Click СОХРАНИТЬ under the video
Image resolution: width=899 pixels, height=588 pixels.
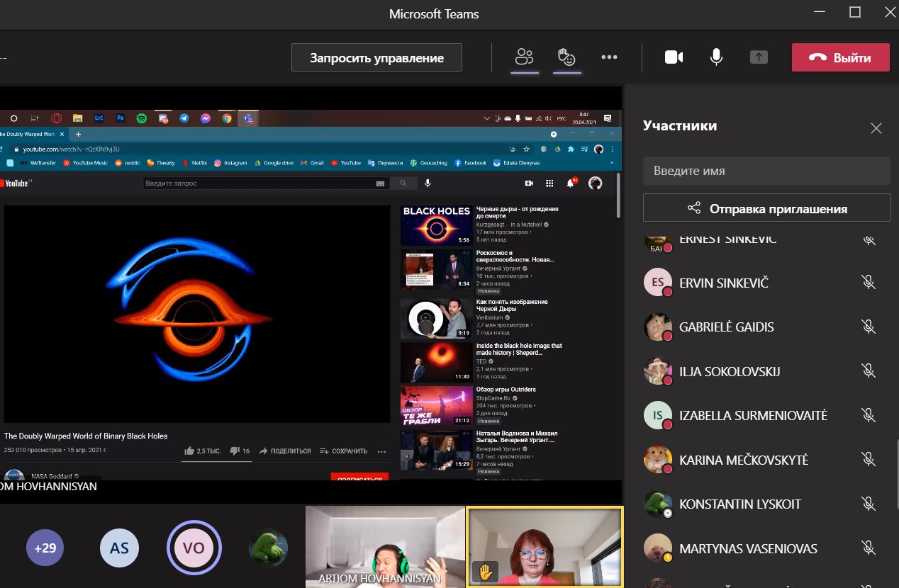[x=343, y=451]
